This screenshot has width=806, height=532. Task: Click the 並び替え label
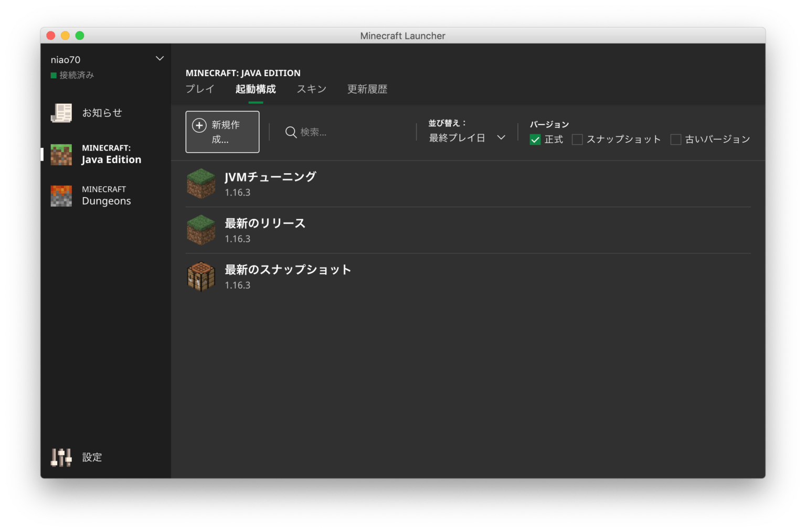pyautogui.click(x=447, y=123)
